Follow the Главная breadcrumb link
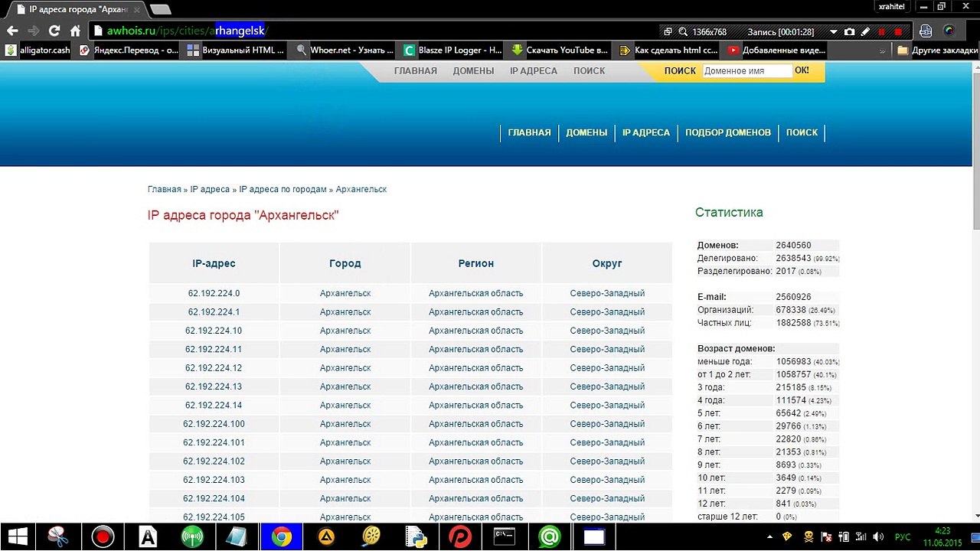The height and width of the screenshot is (551, 980). click(x=165, y=189)
